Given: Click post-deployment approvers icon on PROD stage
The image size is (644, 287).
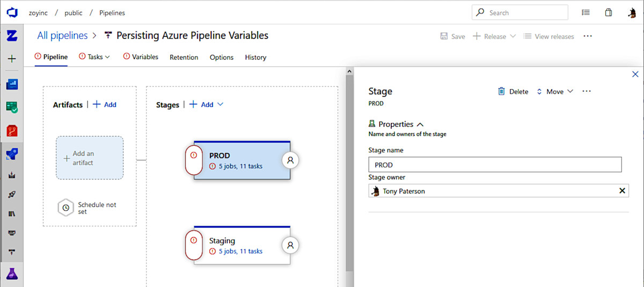Looking at the screenshot, I should click(x=290, y=160).
